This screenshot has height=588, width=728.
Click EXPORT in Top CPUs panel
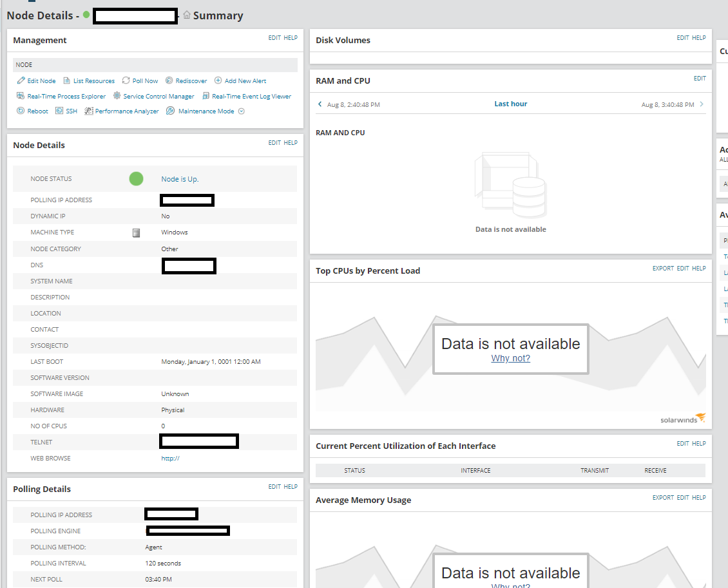(x=663, y=269)
